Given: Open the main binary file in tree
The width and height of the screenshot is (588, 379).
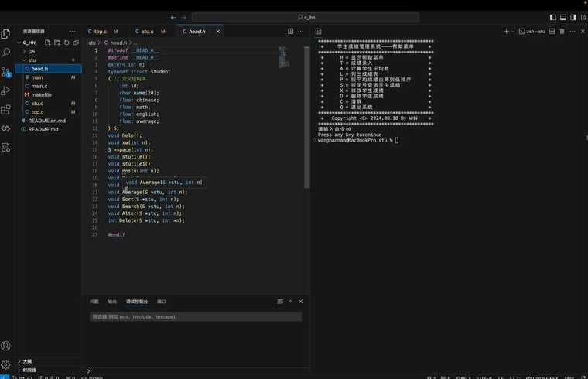Looking at the screenshot, I should coord(48,77).
